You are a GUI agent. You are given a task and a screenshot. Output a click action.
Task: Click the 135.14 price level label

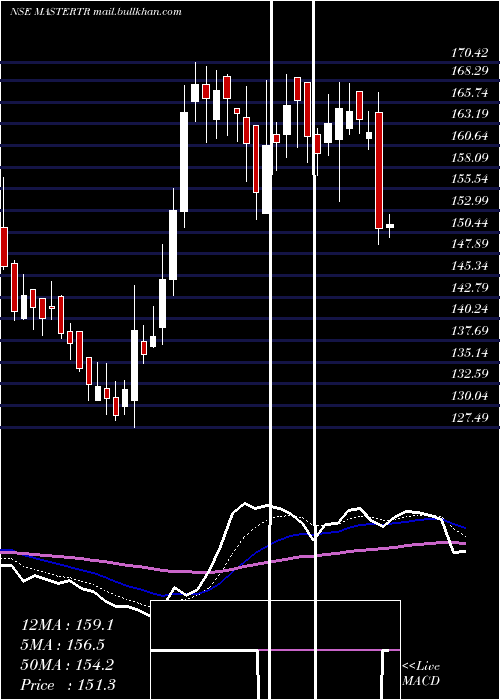pyautogui.click(x=470, y=353)
